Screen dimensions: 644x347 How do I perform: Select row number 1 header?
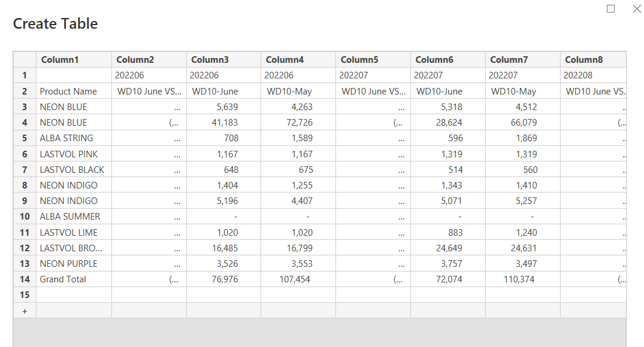tap(25, 75)
